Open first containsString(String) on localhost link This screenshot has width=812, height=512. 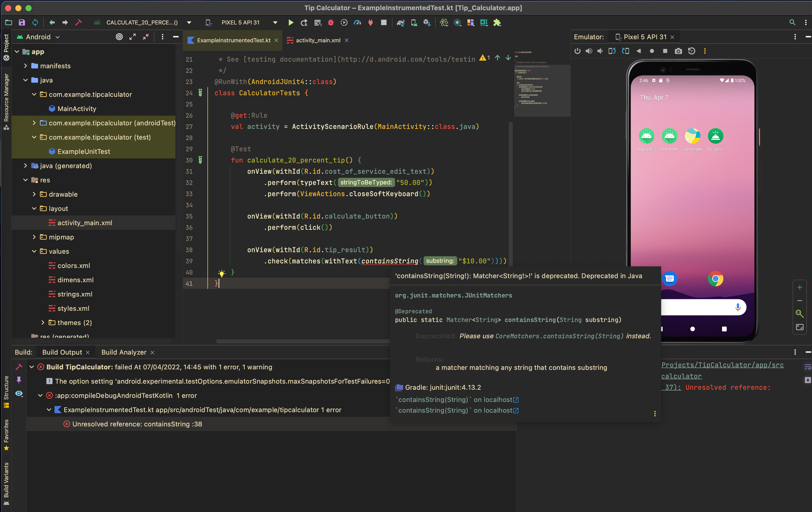[x=457, y=399]
